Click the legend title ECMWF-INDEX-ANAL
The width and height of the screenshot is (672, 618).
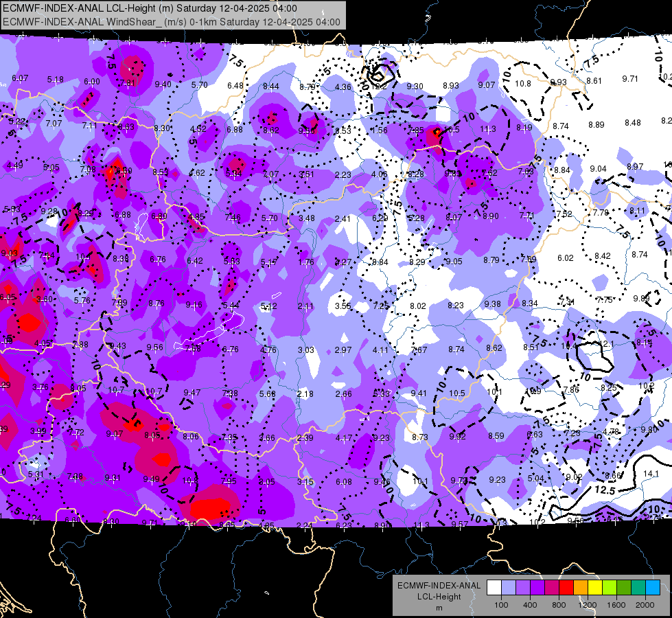pos(439,586)
